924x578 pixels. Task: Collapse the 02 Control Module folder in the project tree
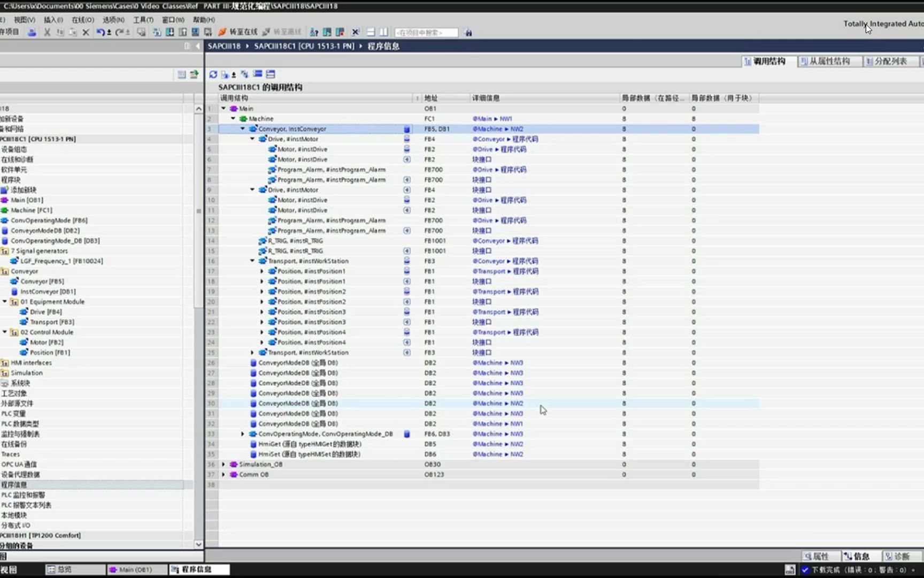coord(5,332)
